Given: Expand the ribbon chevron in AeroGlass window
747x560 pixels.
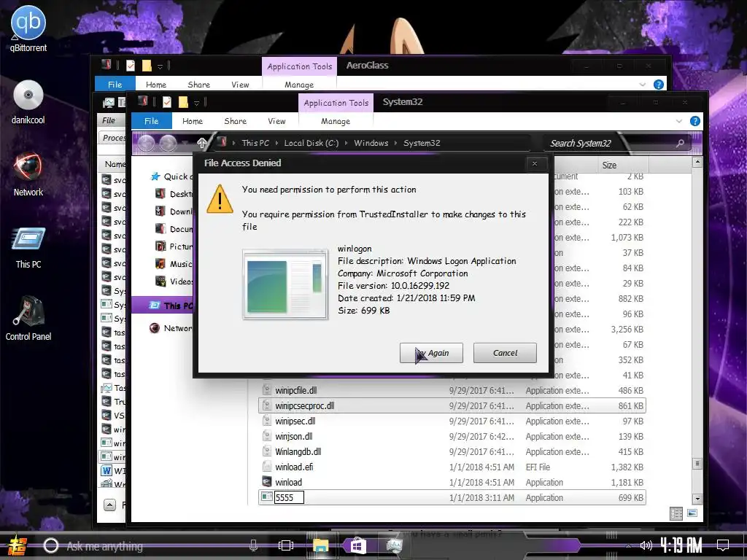Looking at the screenshot, I should [x=642, y=85].
